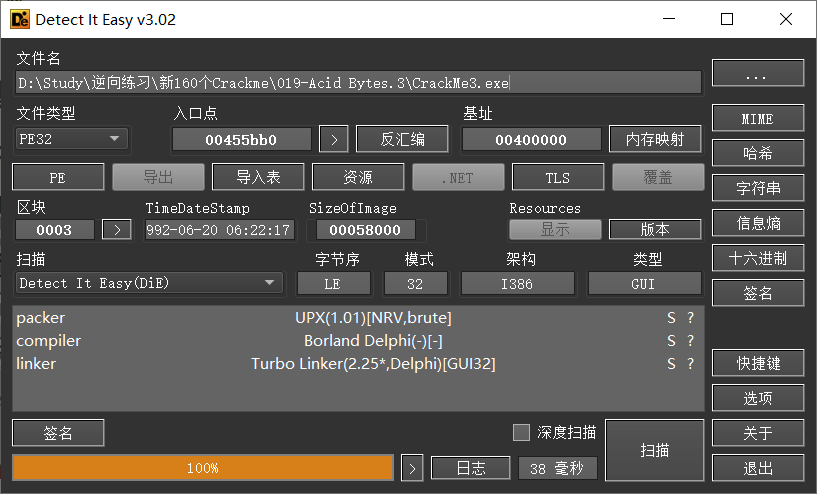This screenshot has width=817, height=494.
Task: Click the TLS button
Action: click(x=558, y=177)
